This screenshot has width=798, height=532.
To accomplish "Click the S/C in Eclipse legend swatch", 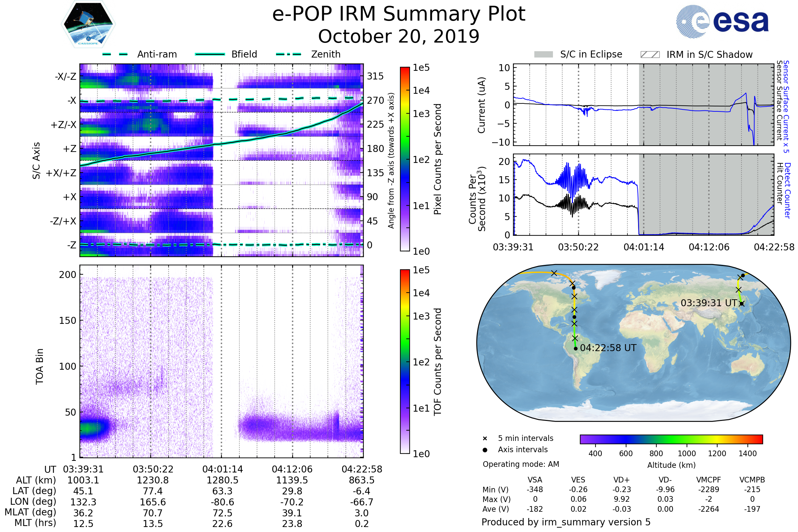I will (544, 55).
